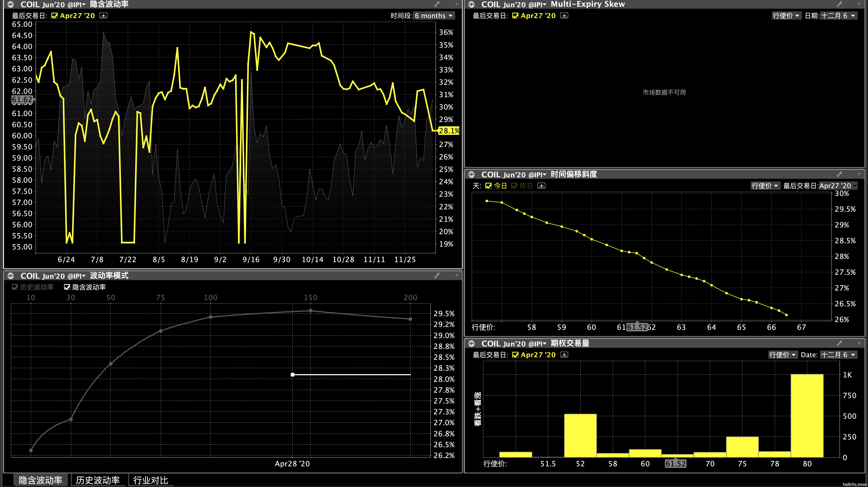Switch to the 行业对比 bottom tab

tap(151, 480)
